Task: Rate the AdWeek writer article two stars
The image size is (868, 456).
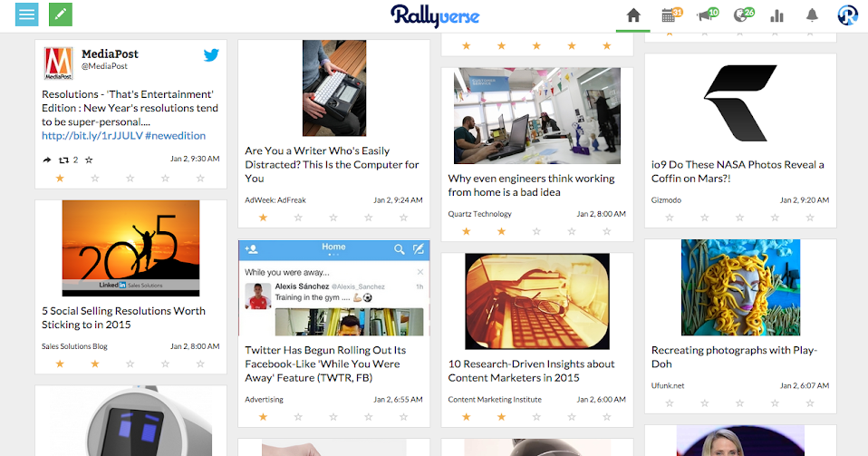Action: [x=298, y=218]
